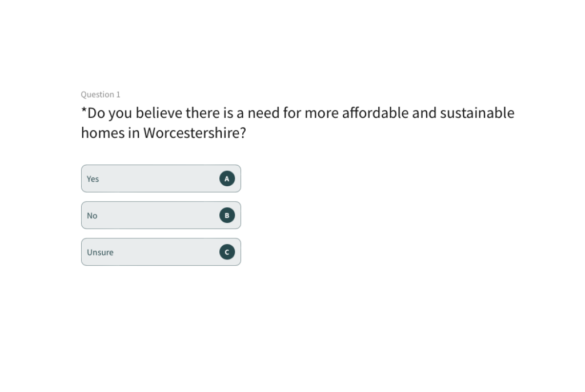
Task: Answer Unsure to affordable homes question
Action: click(161, 251)
